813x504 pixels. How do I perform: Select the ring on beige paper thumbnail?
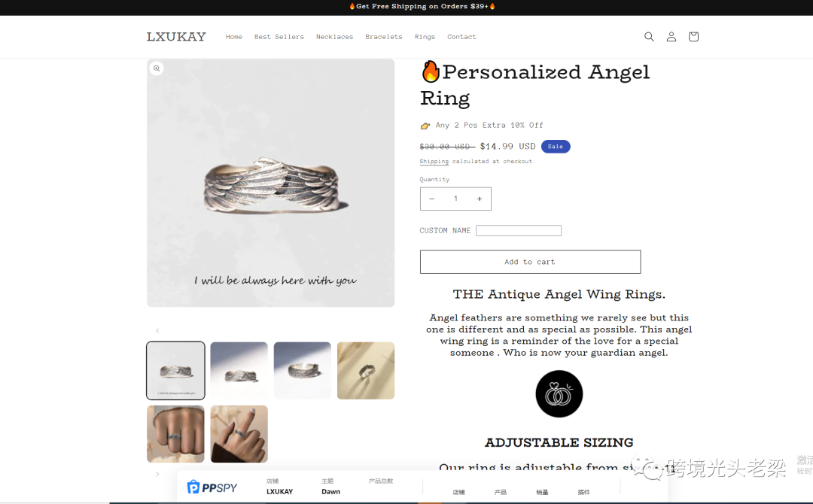(366, 370)
